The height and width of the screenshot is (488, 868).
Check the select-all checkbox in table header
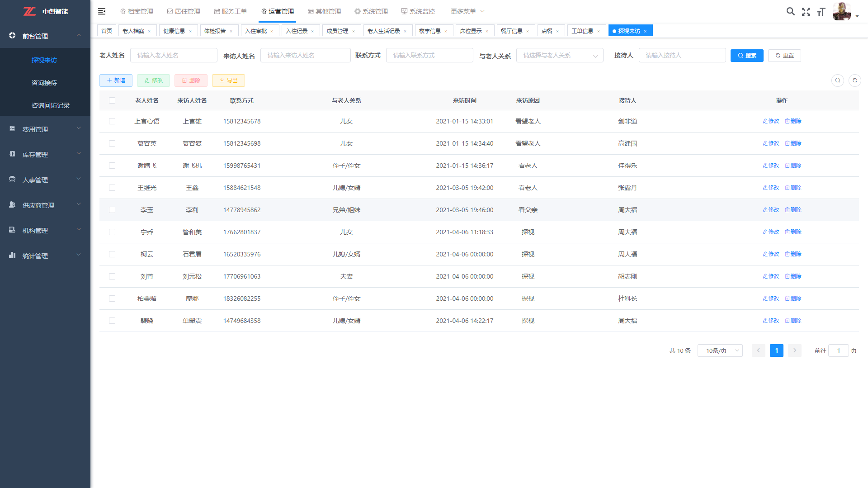point(112,100)
